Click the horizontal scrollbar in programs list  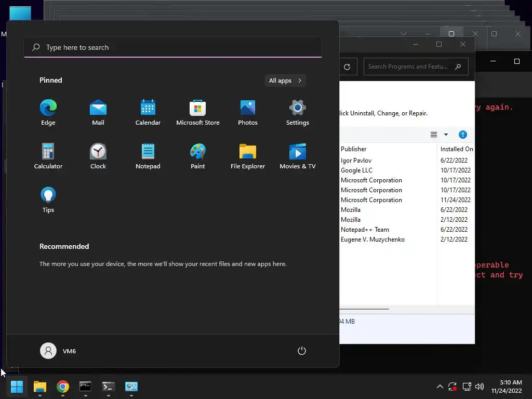(x=364, y=309)
